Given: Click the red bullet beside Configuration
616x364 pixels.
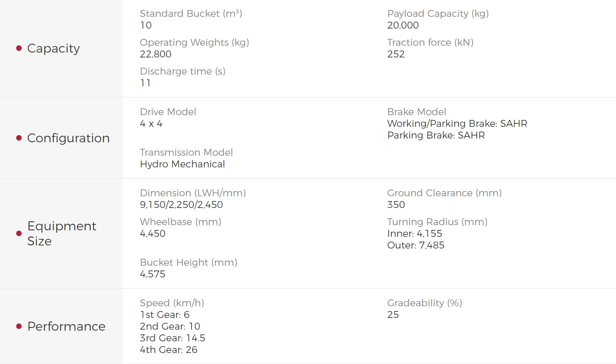Looking at the screenshot, I should (x=19, y=138).
